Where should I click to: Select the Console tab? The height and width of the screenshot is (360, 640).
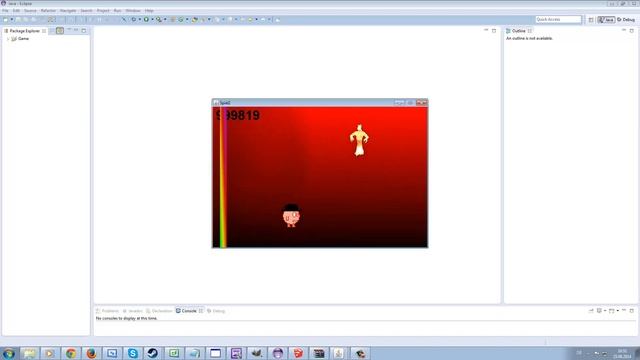click(189, 311)
